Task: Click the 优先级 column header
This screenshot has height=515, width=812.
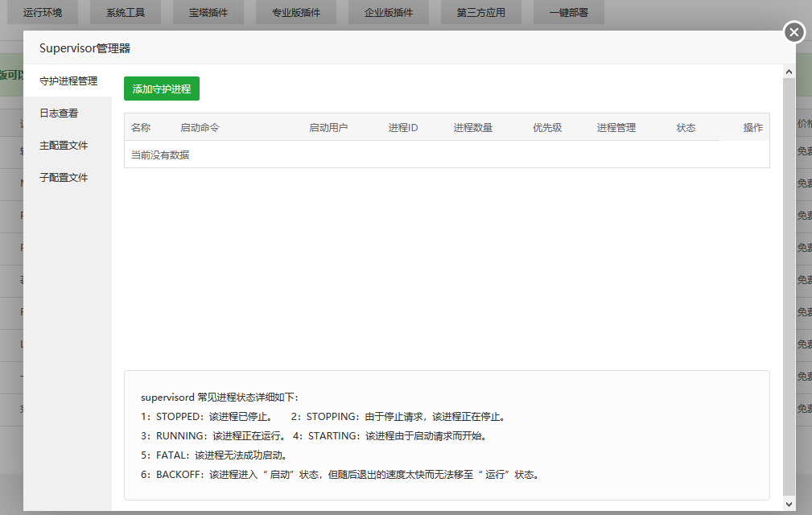Action: click(547, 127)
